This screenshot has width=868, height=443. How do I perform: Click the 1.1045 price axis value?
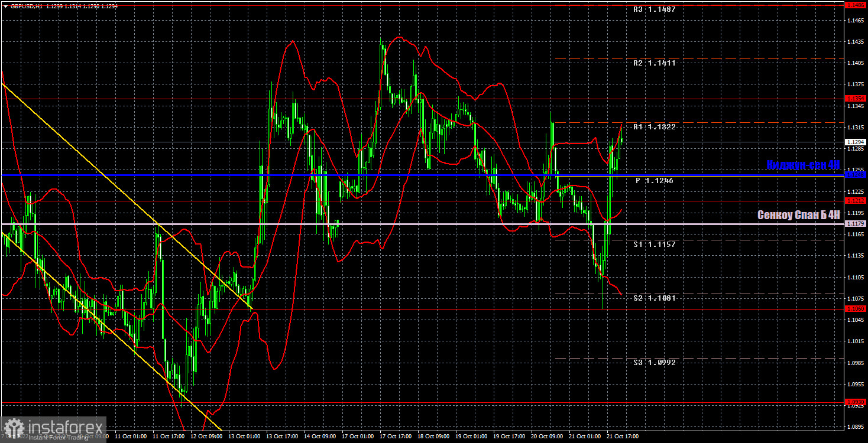pos(856,320)
